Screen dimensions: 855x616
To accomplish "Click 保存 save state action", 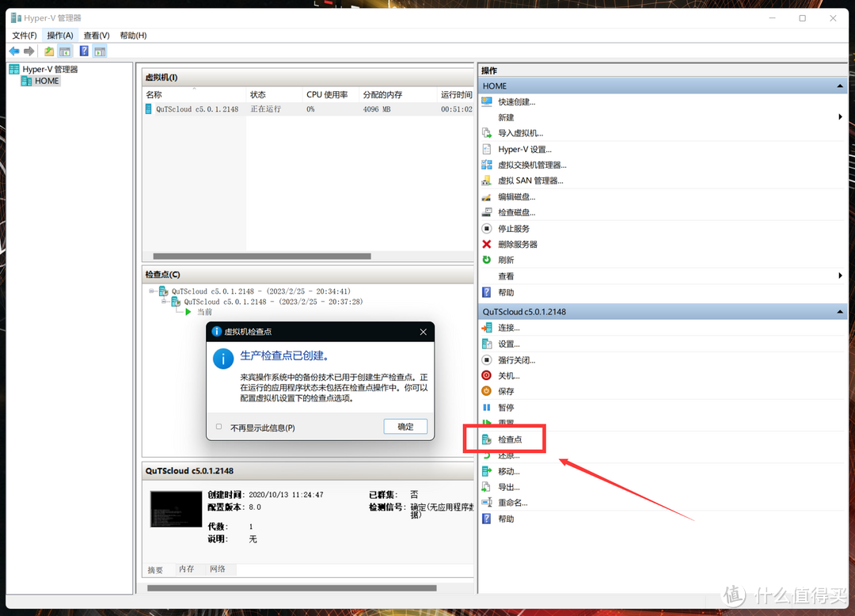I will 505,391.
